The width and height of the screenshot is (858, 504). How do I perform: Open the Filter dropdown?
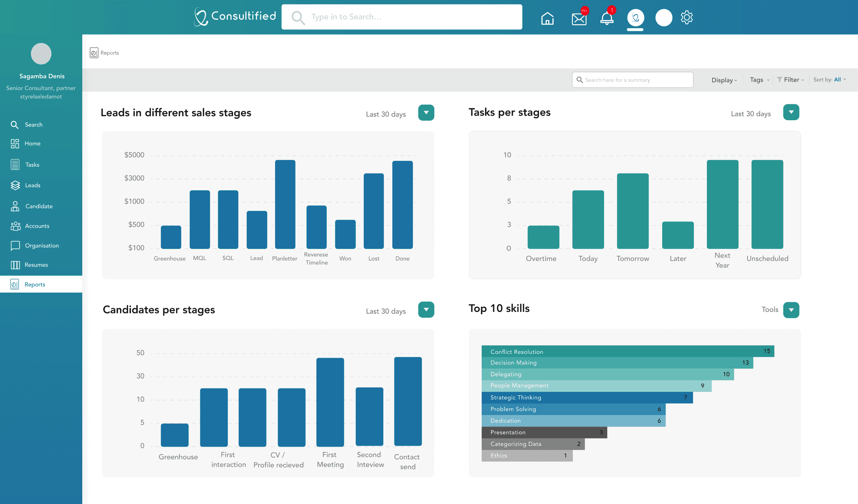(791, 80)
